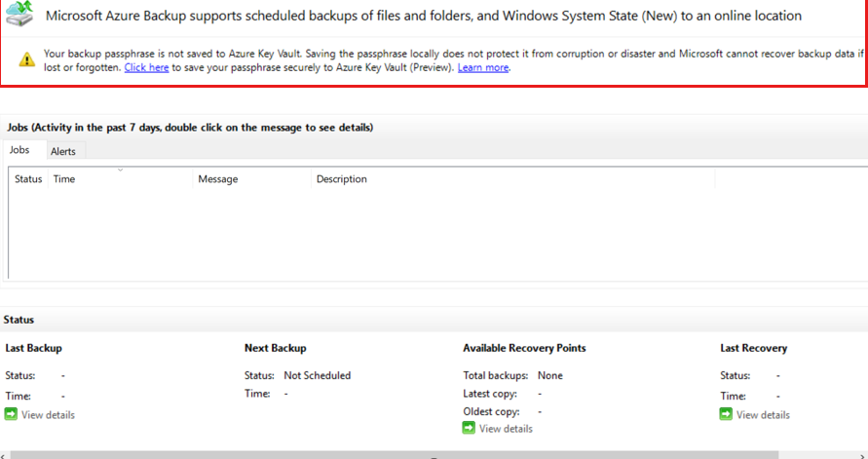Click green arrow icon under Last Recovery
Screen dimensions: 868x459
726,414
